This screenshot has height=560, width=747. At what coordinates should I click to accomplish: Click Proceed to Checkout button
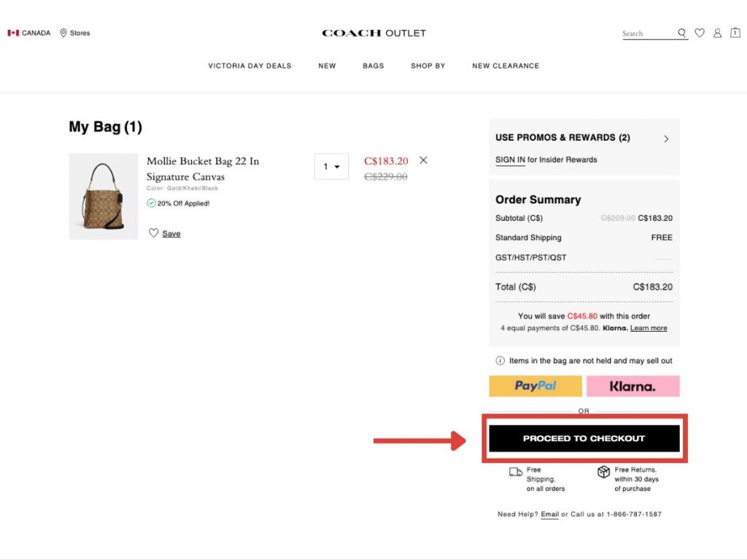(x=584, y=439)
